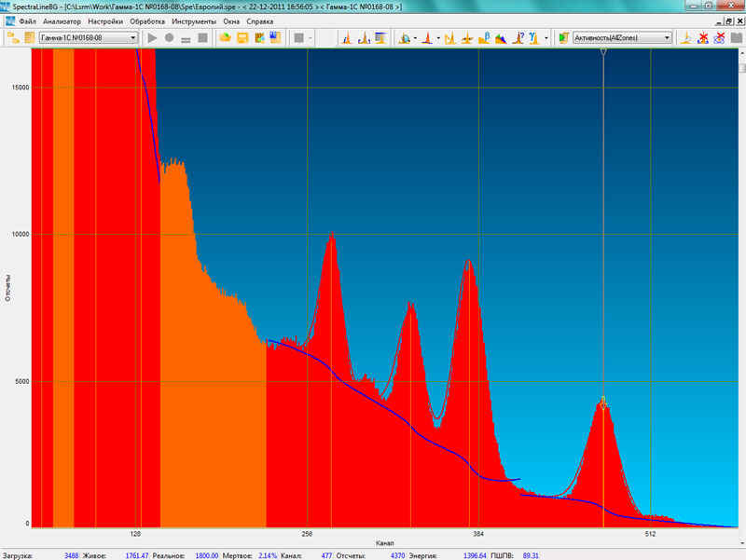Click the record circle button

170,38
